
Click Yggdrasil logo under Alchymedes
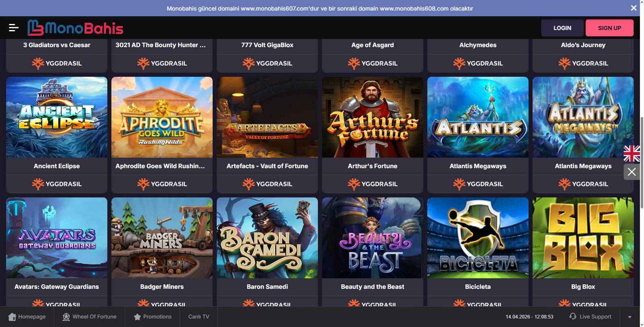click(478, 63)
